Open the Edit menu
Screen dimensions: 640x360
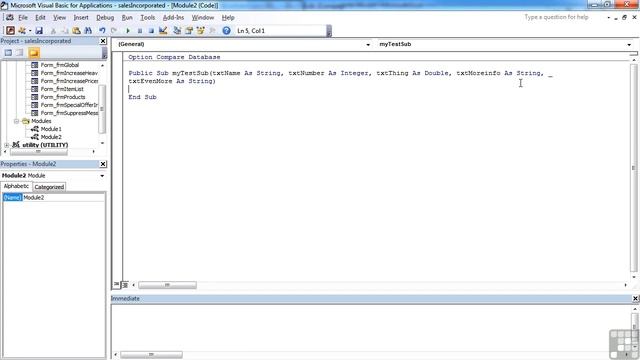click(x=40, y=18)
